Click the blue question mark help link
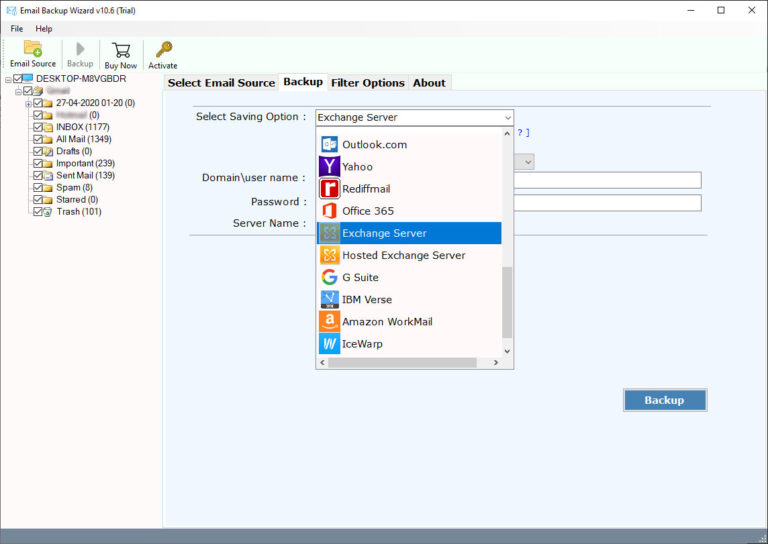The height and width of the screenshot is (544, 768). [523, 133]
